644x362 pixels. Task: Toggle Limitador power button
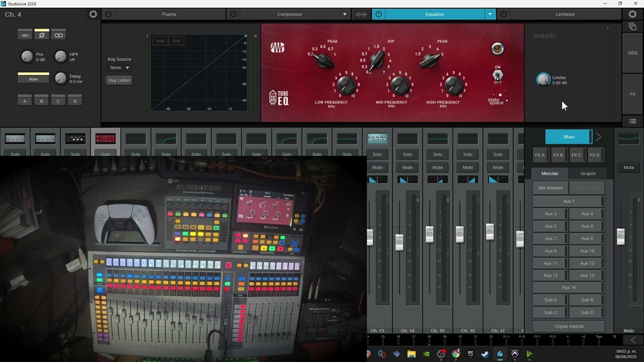click(x=504, y=15)
